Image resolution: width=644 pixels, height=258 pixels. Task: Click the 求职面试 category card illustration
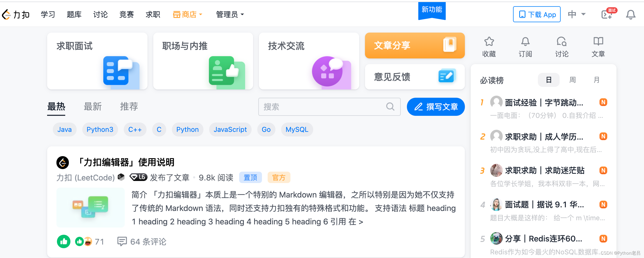click(121, 72)
